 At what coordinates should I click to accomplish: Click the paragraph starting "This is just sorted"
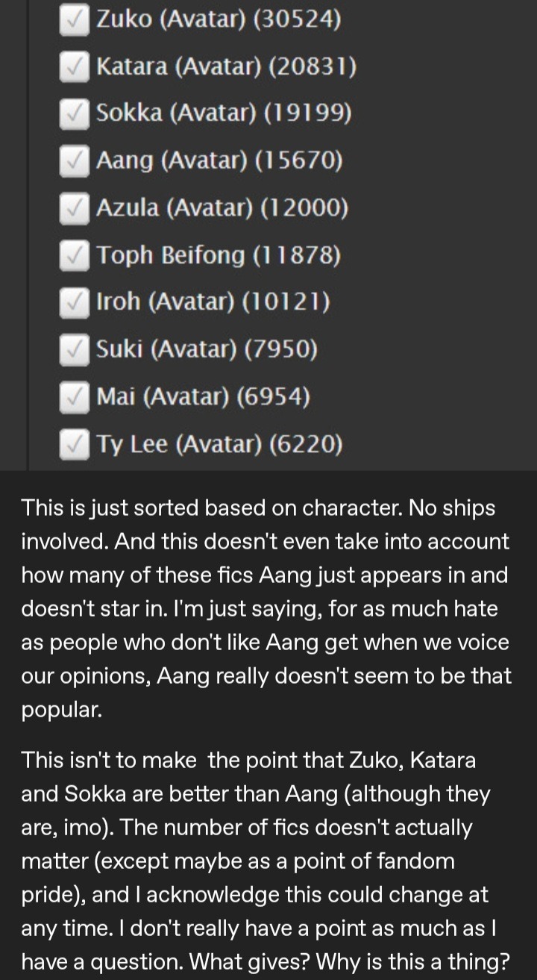(x=266, y=608)
